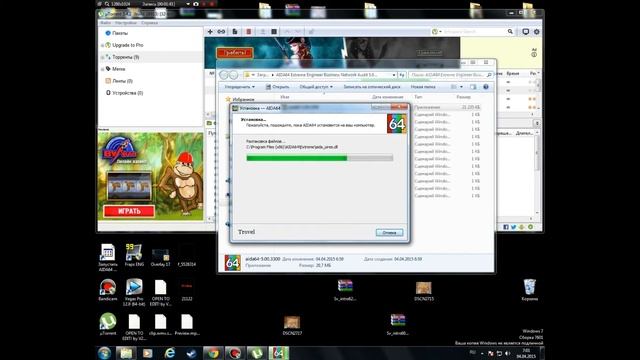Click Explorer forward navigation arrow
Screen dimensions: 640x360
(x=233, y=75)
